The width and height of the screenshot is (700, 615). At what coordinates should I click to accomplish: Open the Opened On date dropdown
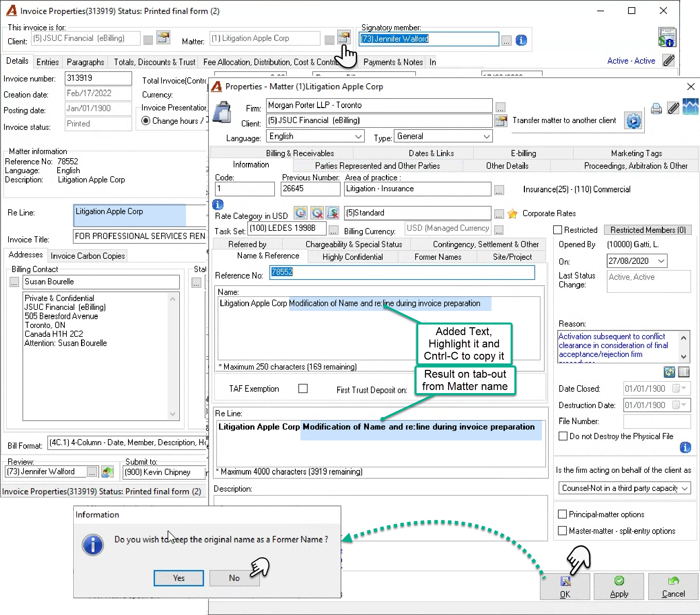pyautogui.click(x=661, y=261)
